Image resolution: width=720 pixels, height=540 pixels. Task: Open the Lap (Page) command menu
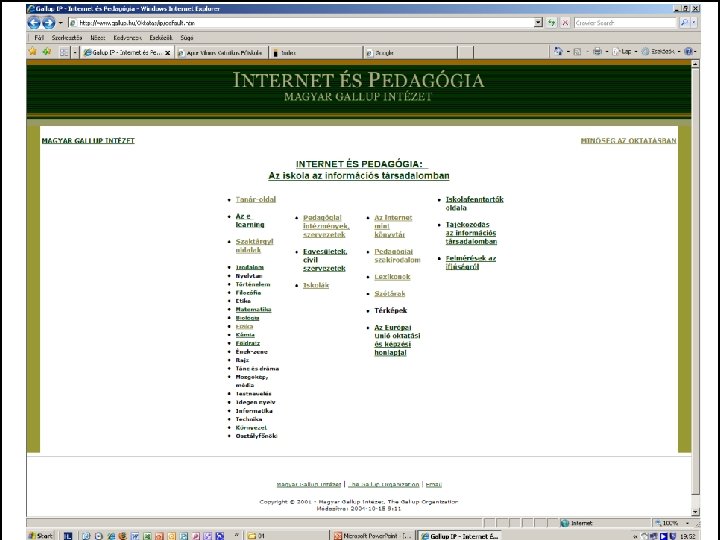pyautogui.click(x=625, y=52)
